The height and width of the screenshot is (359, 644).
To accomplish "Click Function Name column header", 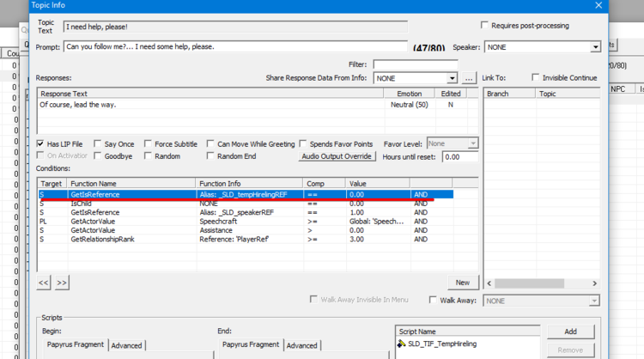I will coord(131,184).
